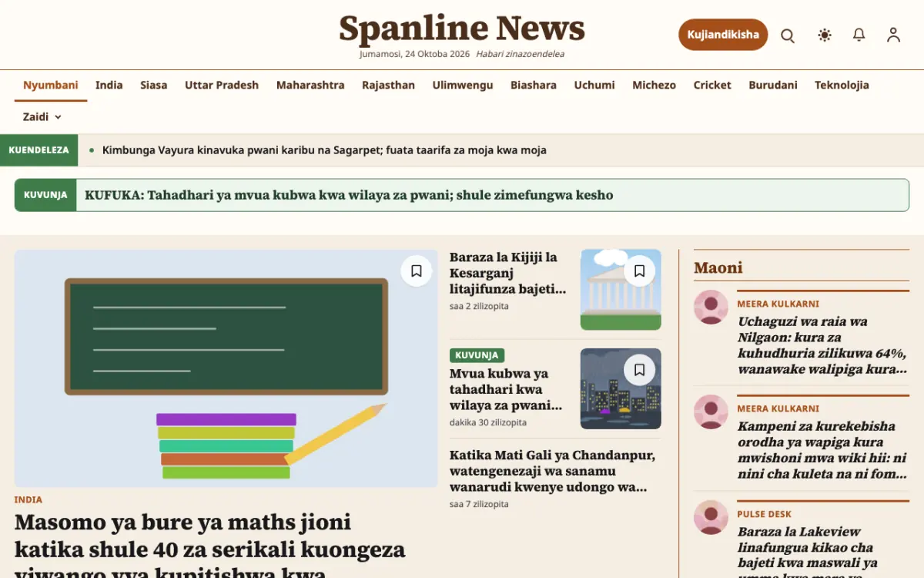Screen dimensions: 924x578
Task: Open rainy city night thumbnail
Action: point(621,388)
